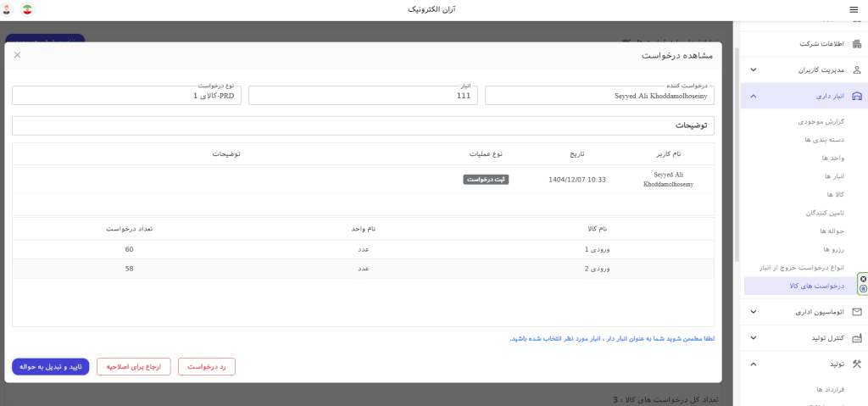
Task: Click the نام کاربر column header
Action: [669, 154]
